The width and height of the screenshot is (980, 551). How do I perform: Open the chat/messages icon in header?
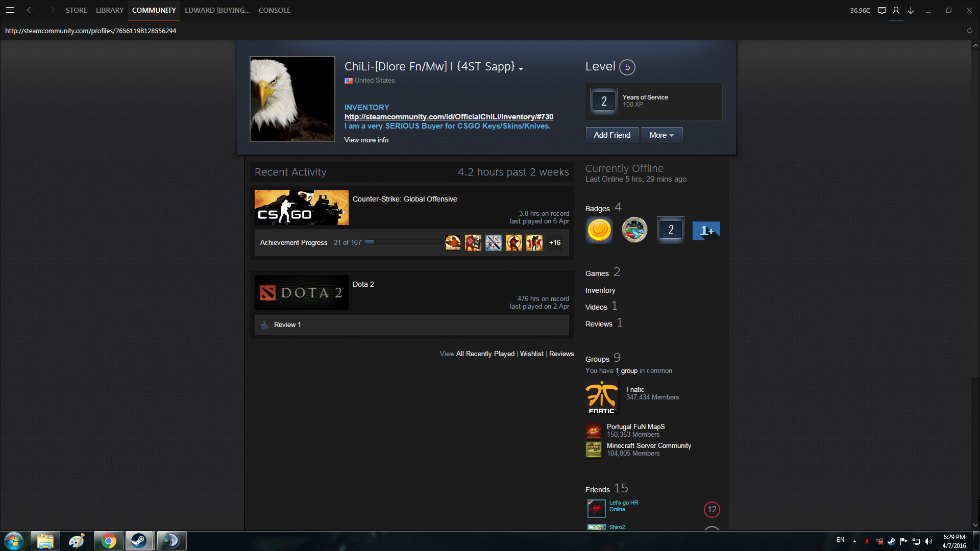[881, 10]
